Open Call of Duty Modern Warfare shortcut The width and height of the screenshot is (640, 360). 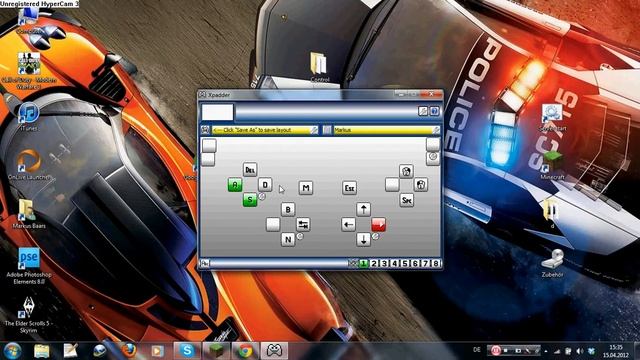pyautogui.click(x=29, y=70)
